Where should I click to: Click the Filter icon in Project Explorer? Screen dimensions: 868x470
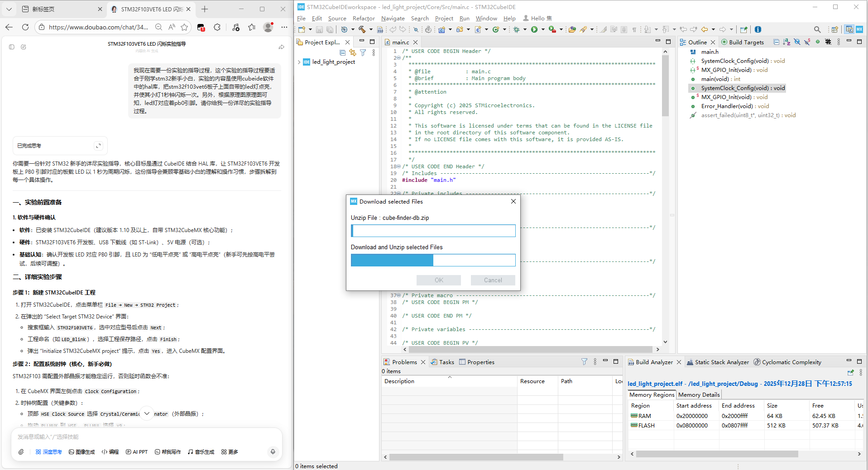point(363,52)
